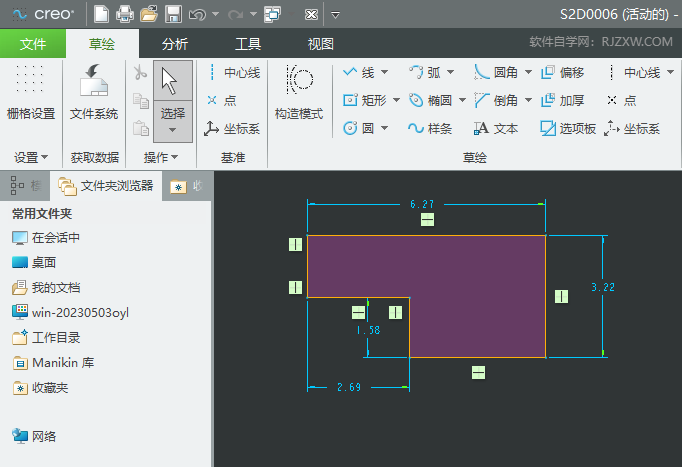Screen dimensions: 682x467
Task: Select the 线 line tool
Action: coord(358,72)
